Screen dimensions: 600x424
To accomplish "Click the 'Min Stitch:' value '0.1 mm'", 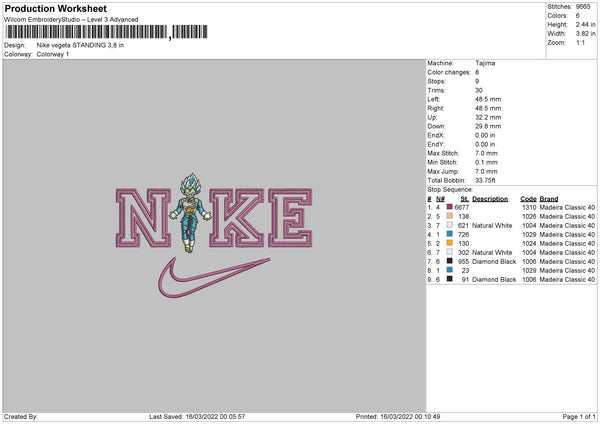I will (x=486, y=162).
